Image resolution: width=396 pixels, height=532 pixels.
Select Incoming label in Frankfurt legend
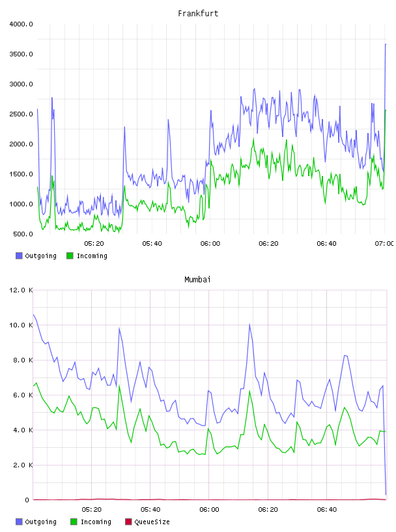[92, 256]
